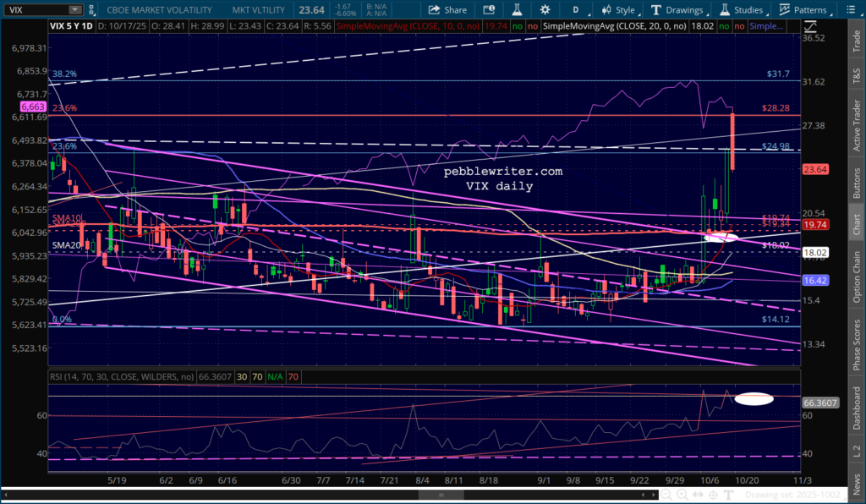This screenshot has height=504, width=866.
Task: Open the Buttons sidebar tab
Action: tap(857, 184)
